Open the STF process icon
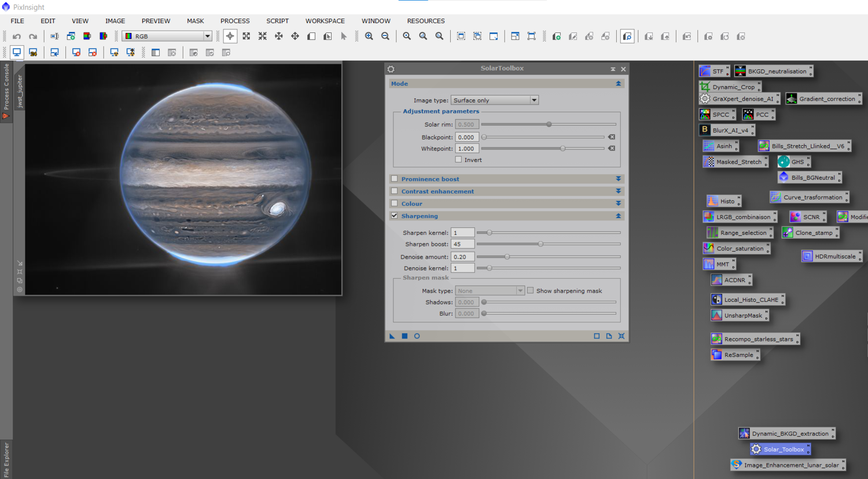 [x=713, y=71]
